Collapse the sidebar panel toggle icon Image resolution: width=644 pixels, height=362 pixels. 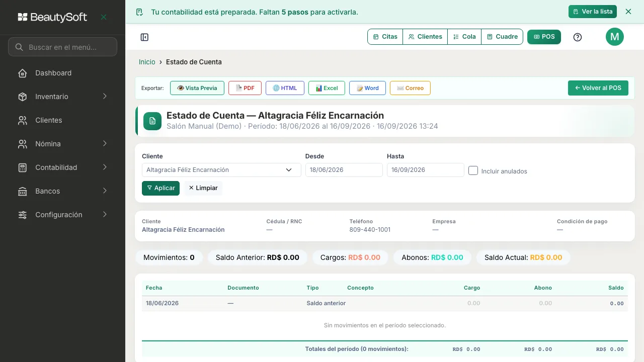[x=144, y=37]
